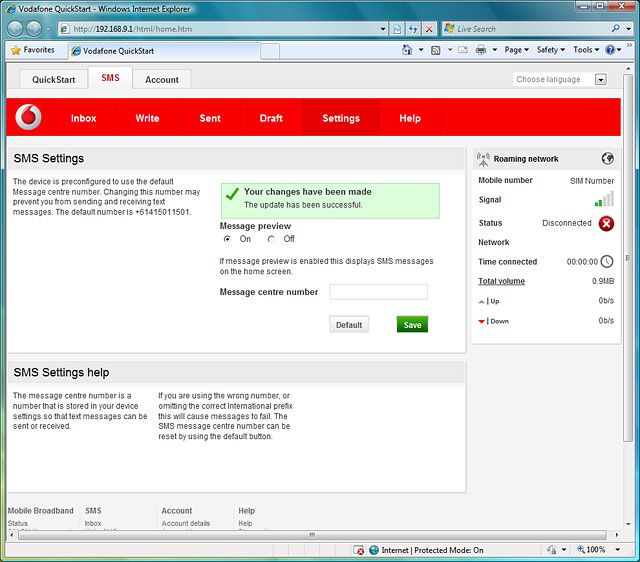Select the Message preview On radio button
Viewport: 640px width, 562px height.
tap(227, 239)
